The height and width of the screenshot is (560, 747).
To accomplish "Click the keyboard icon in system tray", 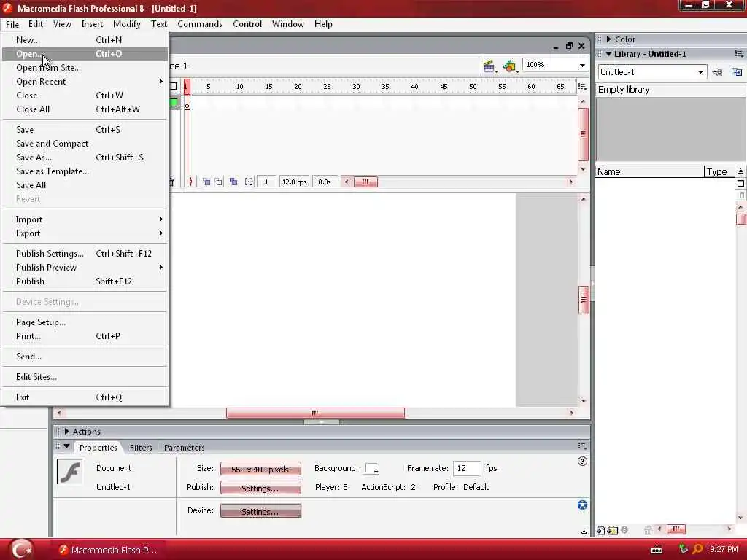I will point(657,551).
